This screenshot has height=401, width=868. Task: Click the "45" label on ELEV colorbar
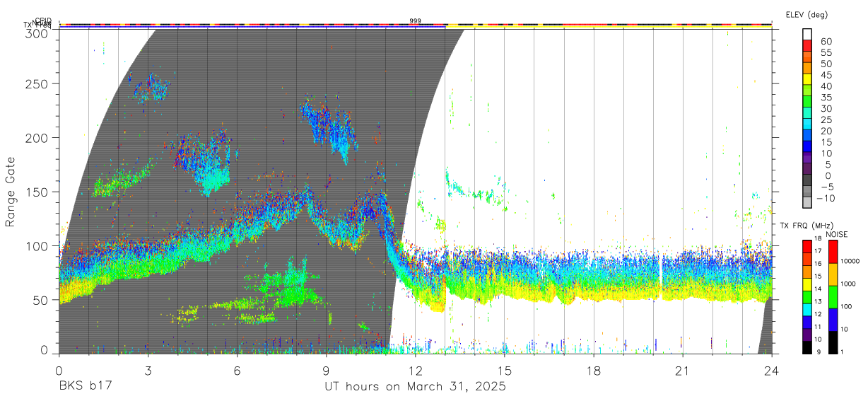coord(826,75)
